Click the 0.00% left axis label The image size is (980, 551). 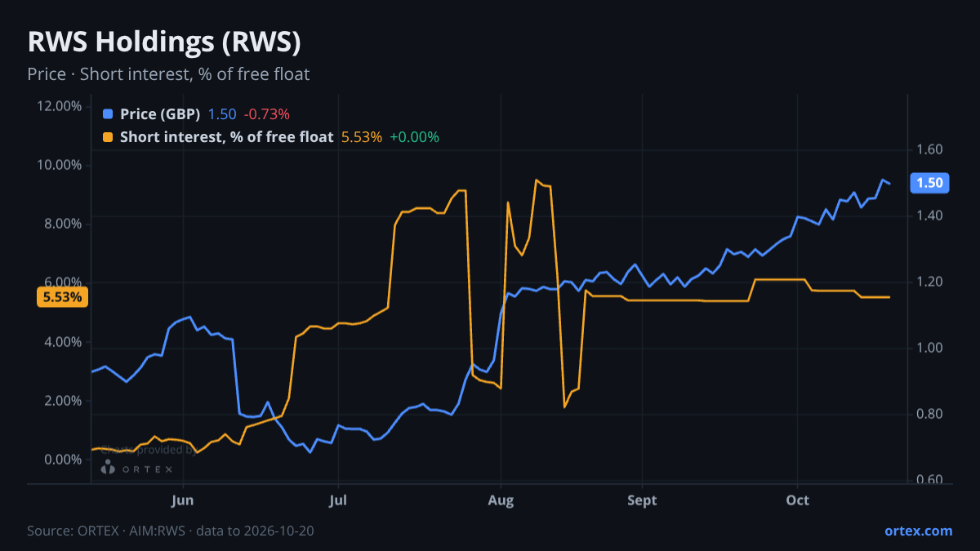tap(63, 460)
